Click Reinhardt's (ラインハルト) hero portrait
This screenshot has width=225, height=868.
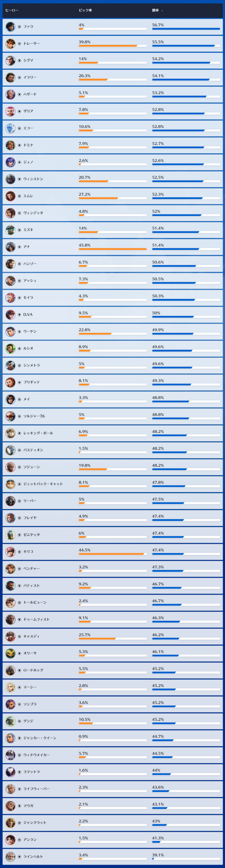pyautogui.click(x=11, y=856)
